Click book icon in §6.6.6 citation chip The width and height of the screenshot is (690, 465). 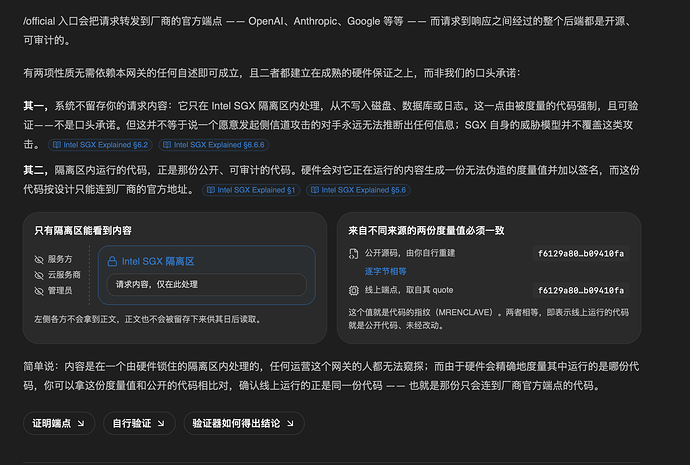click(x=167, y=145)
